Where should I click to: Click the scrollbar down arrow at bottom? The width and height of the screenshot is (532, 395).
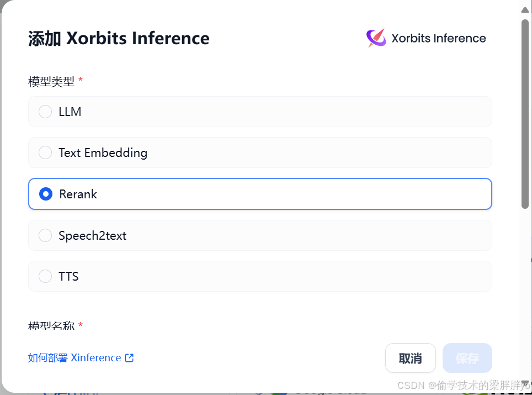525,383
